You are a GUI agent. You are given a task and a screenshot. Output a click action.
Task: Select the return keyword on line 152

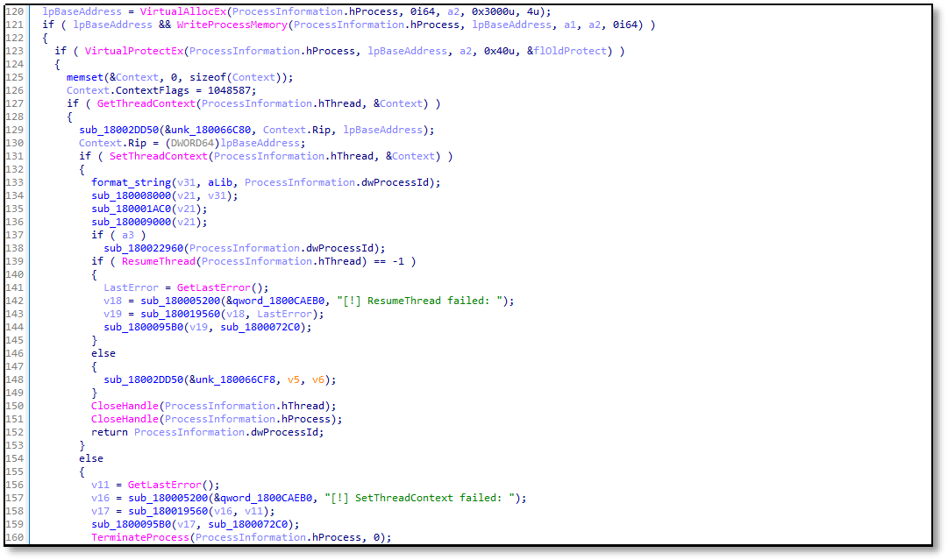click(110, 432)
